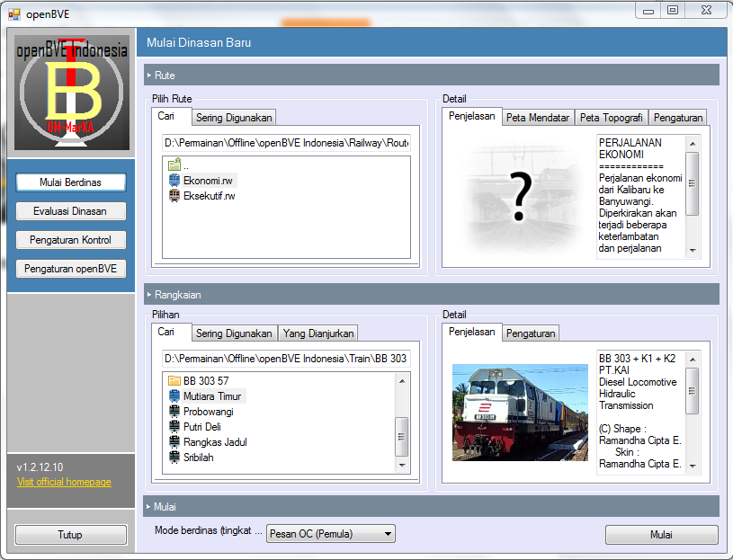This screenshot has height=560, width=733.
Task: Click the BB 303 + K1 + K2 description text
Action: 637,359
